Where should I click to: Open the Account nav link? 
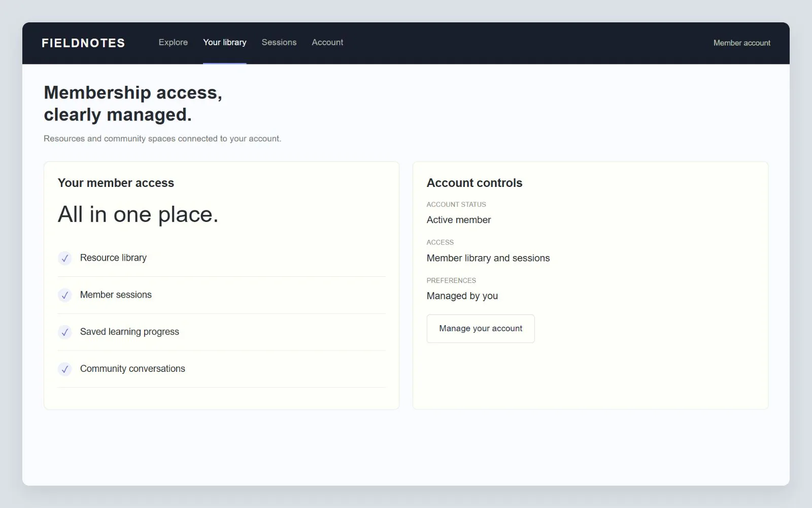click(327, 43)
